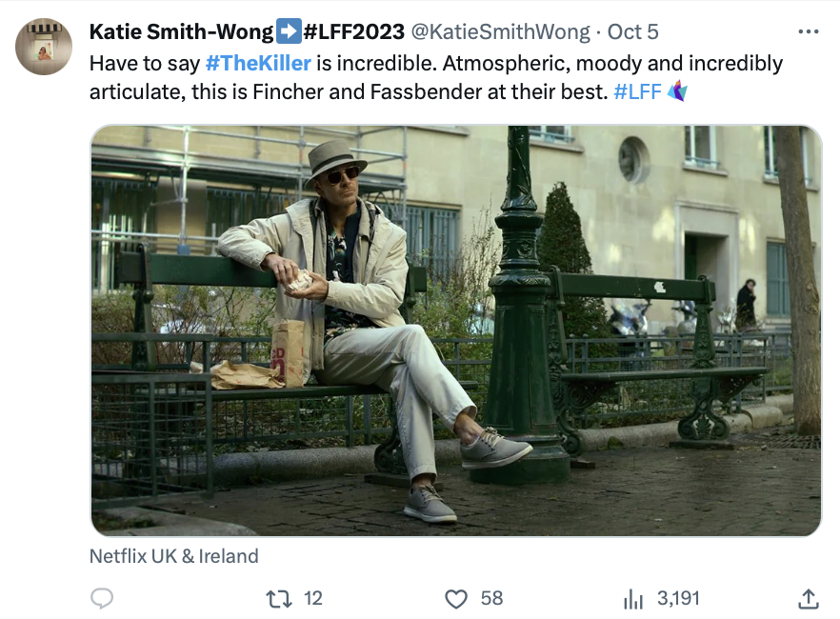Click the retweet count of 12
840x619 pixels.
tap(313, 598)
